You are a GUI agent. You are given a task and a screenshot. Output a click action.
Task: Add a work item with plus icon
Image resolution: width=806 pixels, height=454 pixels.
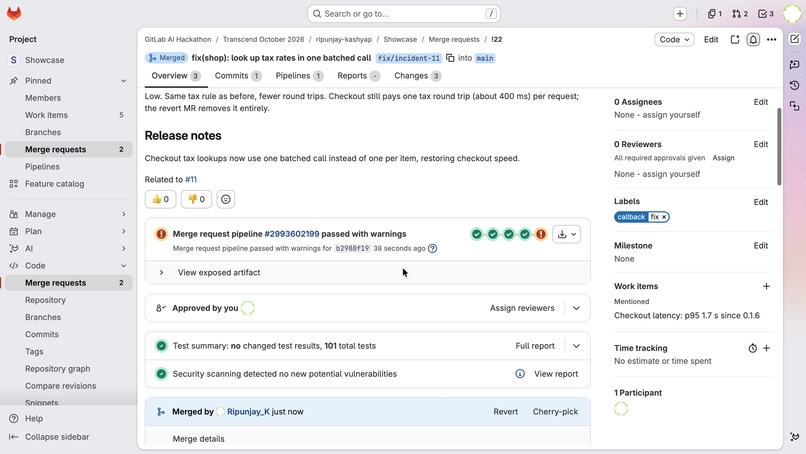coord(766,286)
